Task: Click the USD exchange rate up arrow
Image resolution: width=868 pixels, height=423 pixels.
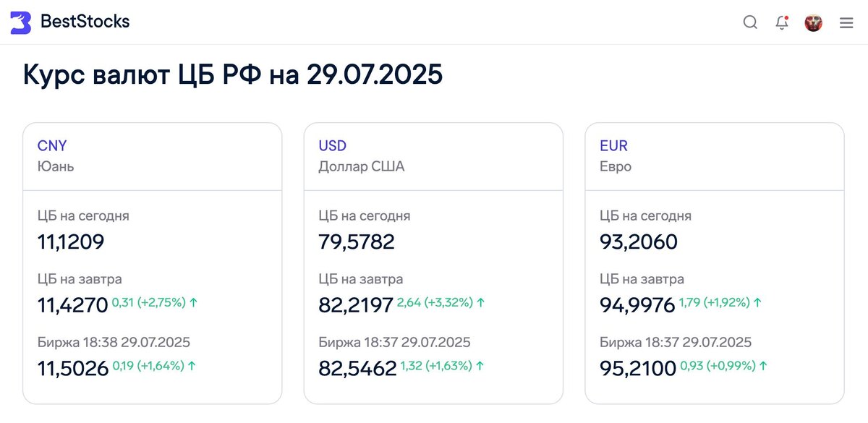Action: [480, 366]
